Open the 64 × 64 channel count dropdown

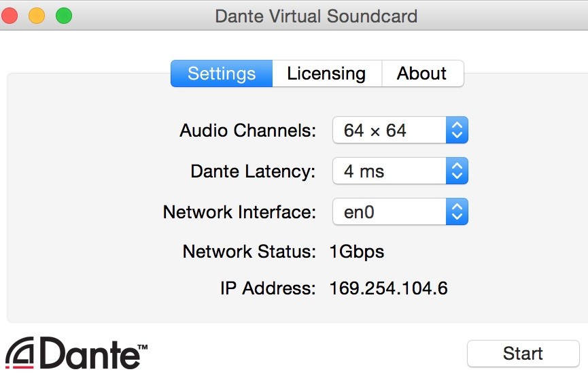(400, 130)
